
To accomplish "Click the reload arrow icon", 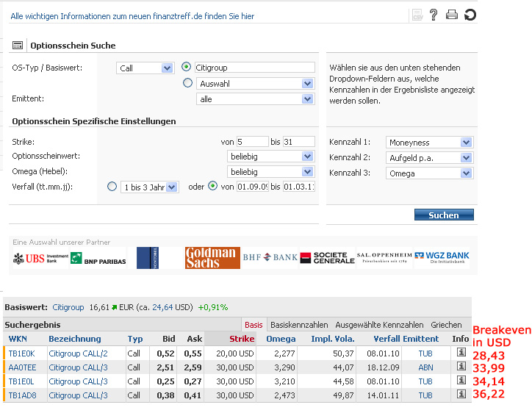I will [x=470, y=15].
